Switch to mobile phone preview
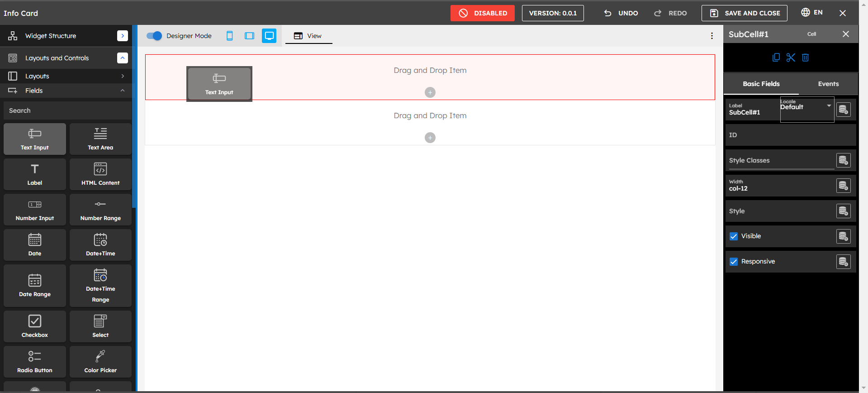Image resolution: width=868 pixels, height=393 pixels. pyautogui.click(x=230, y=36)
